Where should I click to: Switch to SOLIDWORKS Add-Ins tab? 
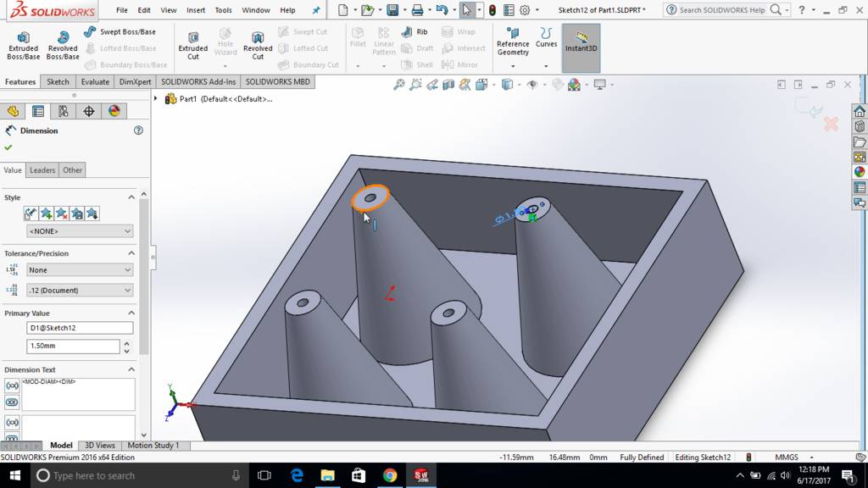click(198, 82)
